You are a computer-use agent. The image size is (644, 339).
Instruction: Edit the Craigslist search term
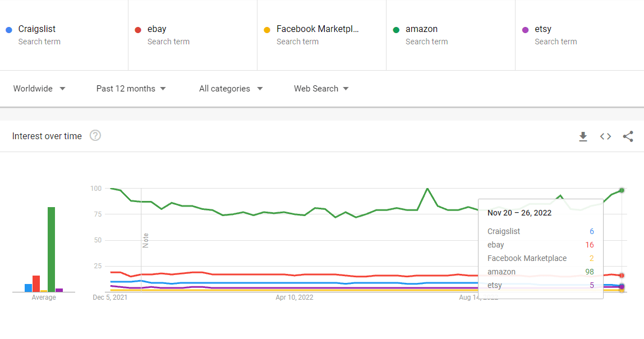point(37,29)
